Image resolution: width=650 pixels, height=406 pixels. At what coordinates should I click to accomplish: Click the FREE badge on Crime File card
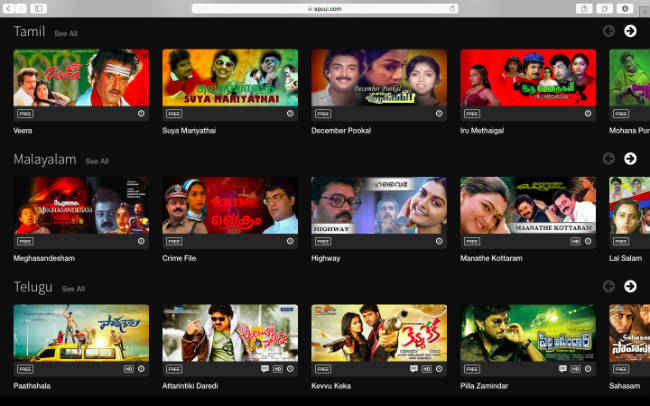pos(174,241)
